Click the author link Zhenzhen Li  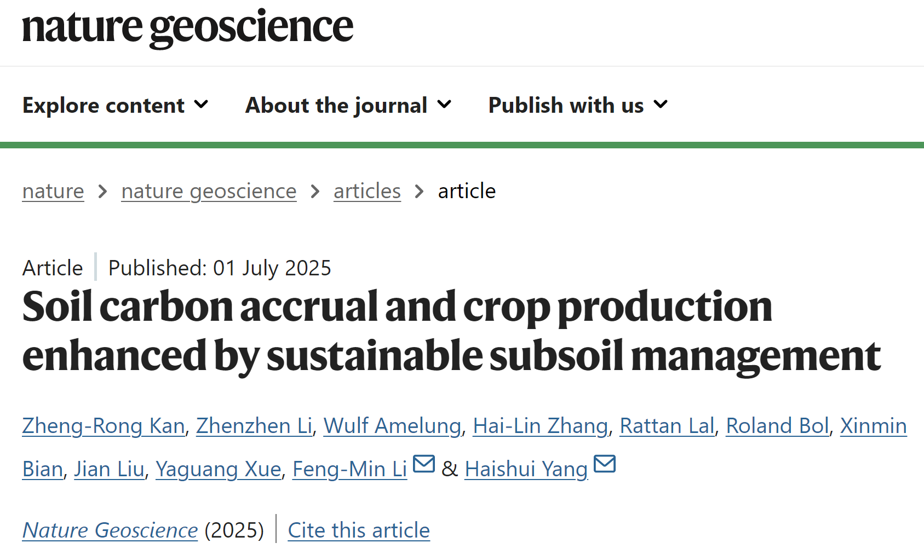254,426
